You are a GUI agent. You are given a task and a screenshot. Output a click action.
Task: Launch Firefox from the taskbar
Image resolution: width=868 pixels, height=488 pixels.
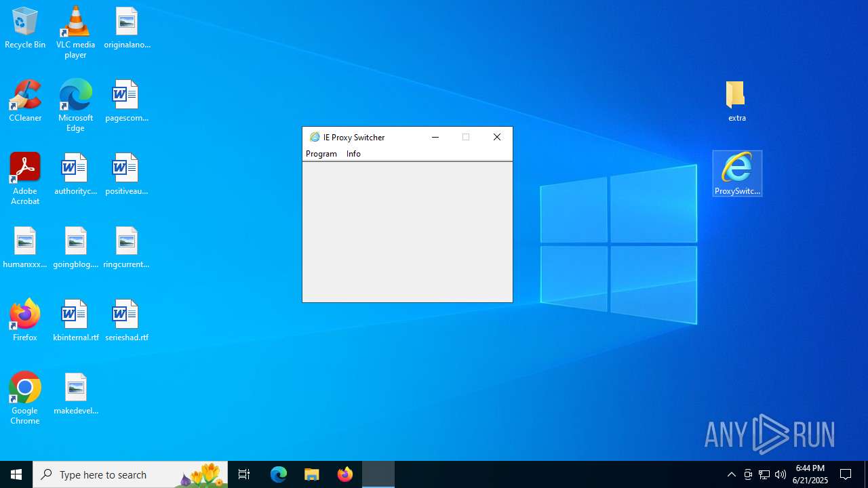coord(345,474)
